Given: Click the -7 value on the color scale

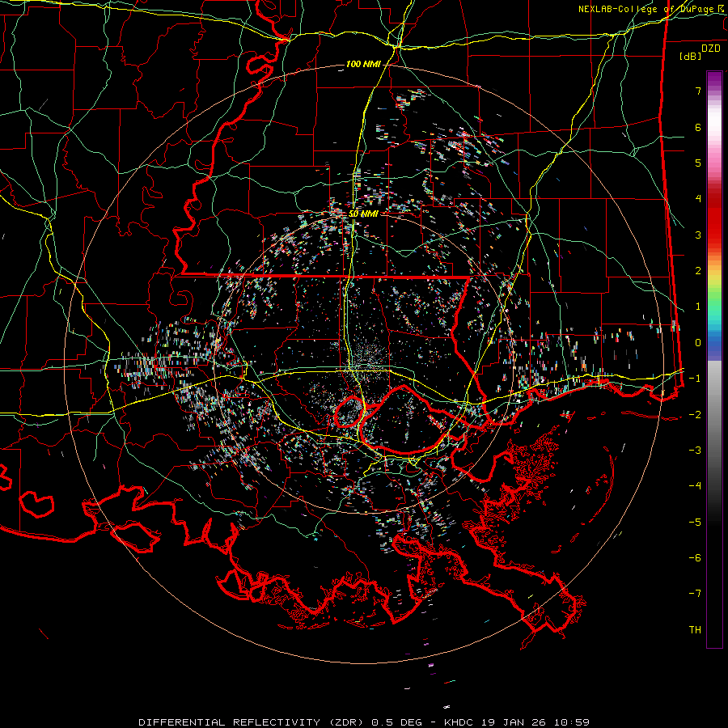Looking at the screenshot, I should coord(695,594).
